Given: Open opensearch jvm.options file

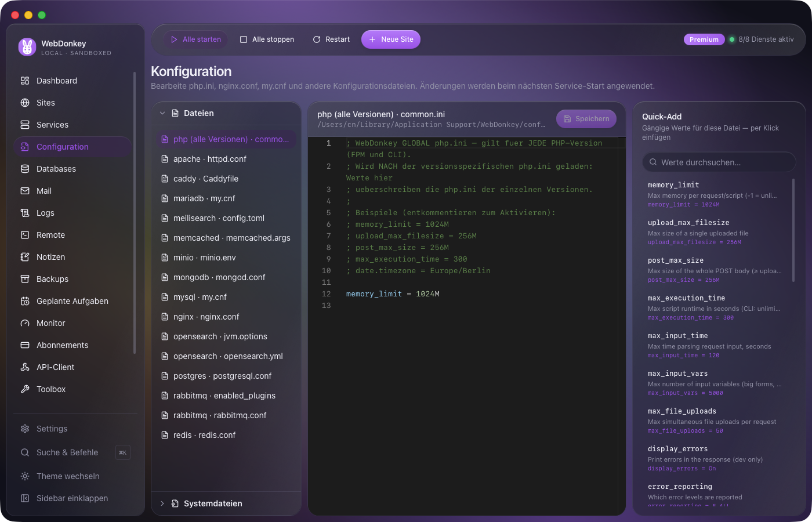Looking at the screenshot, I should pos(226,336).
